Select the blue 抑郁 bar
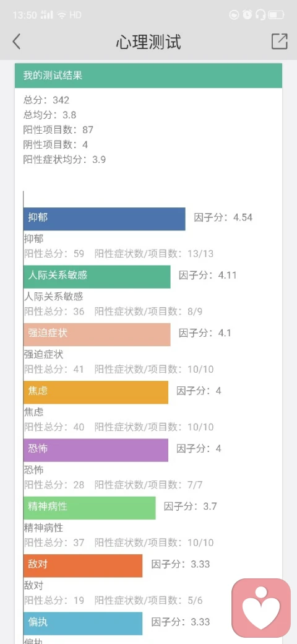Image resolution: width=297 pixels, height=644 pixels. [x=104, y=219]
